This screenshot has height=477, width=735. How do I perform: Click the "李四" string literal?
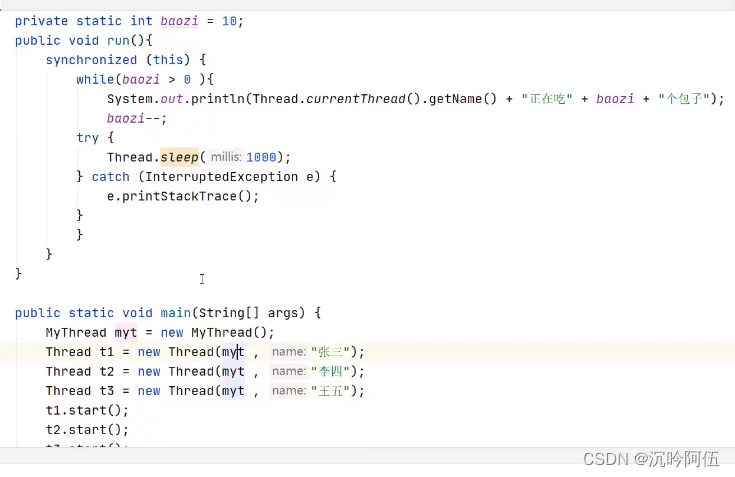330,372
